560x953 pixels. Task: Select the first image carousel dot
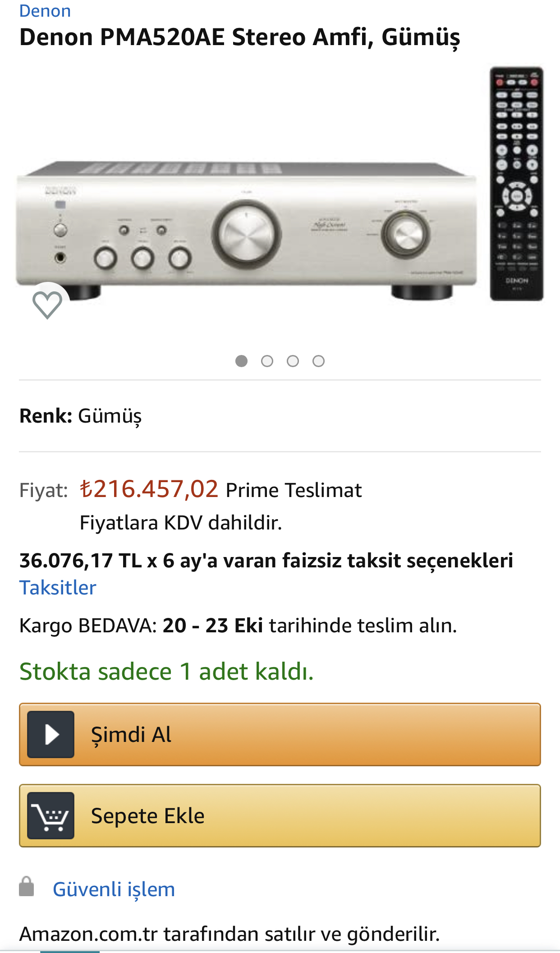point(241,361)
